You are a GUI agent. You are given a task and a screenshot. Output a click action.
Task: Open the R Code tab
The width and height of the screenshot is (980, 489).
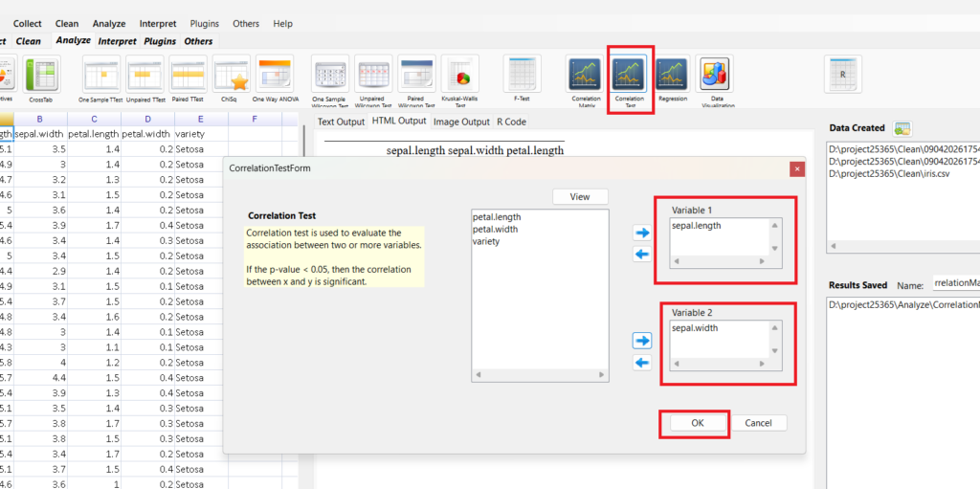tap(510, 122)
